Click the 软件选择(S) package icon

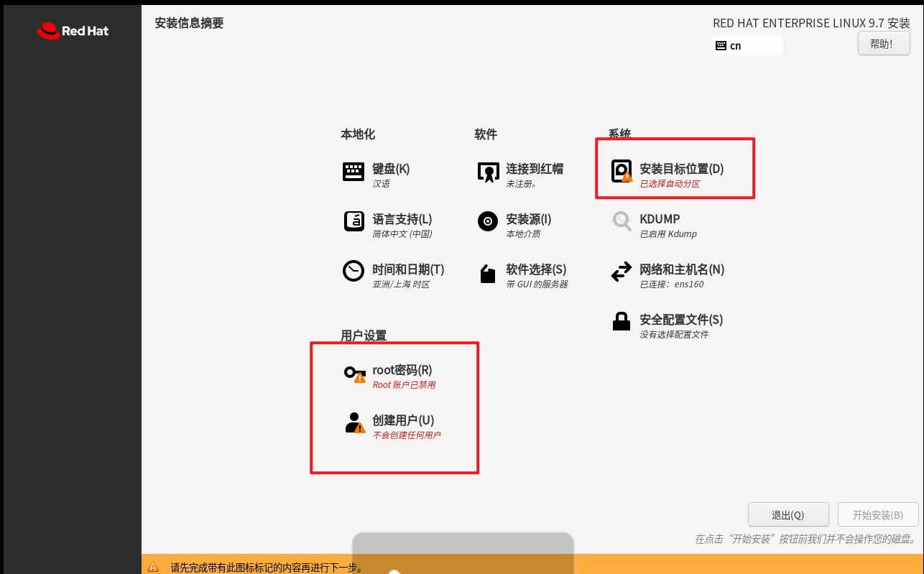pos(488,273)
